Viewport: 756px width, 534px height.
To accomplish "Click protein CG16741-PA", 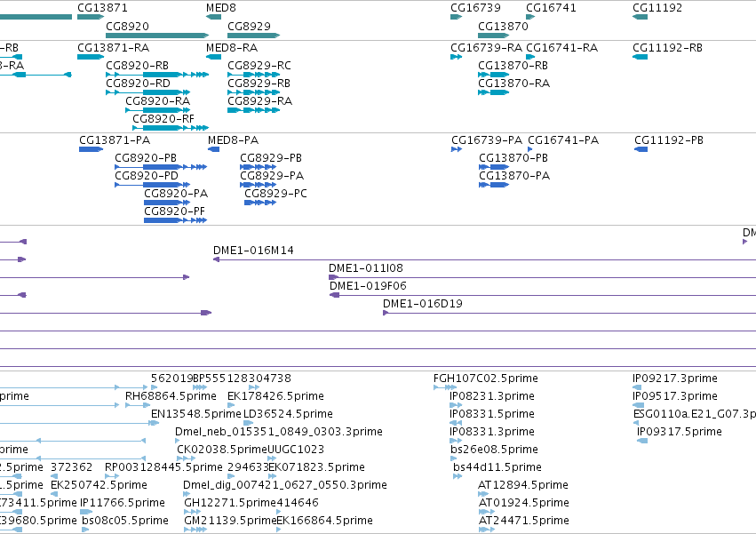I will (563, 140).
